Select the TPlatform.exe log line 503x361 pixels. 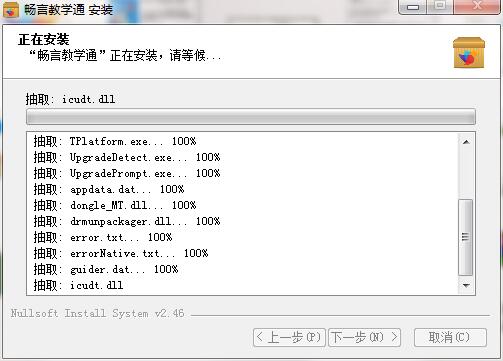click(115, 141)
